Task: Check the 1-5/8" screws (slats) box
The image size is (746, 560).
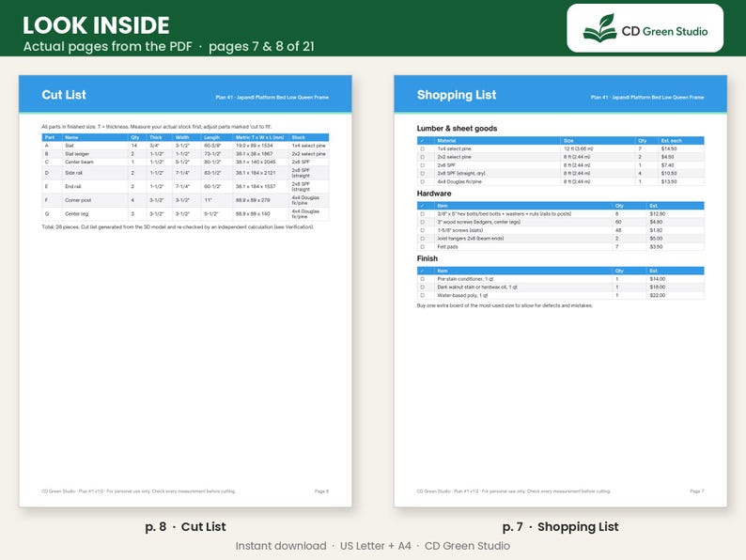Action: pos(422,230)
